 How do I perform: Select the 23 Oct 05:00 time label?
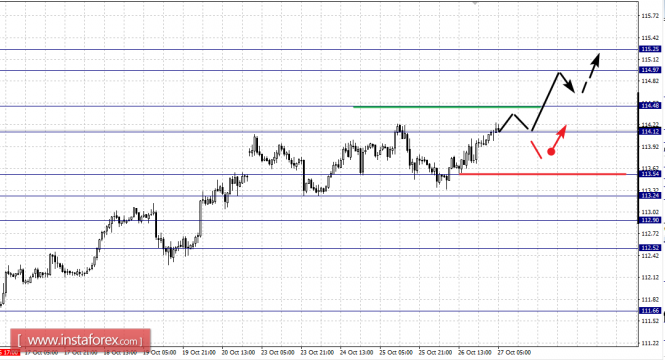coord(277,352)
